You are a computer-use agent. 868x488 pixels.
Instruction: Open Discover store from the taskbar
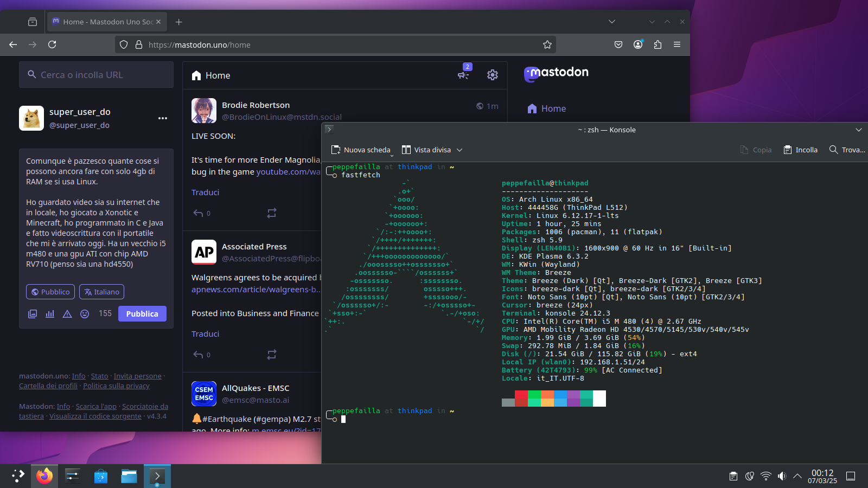pos(101,476)
